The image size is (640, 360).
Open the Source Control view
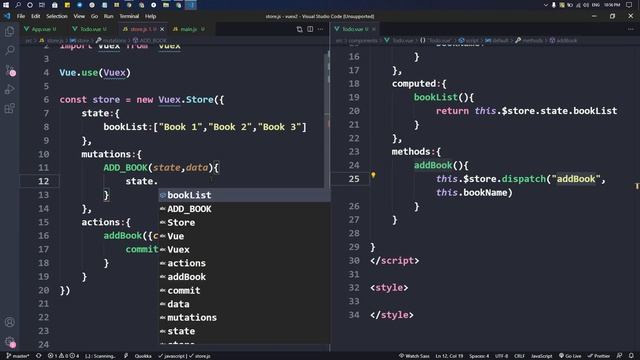point(10,70)
